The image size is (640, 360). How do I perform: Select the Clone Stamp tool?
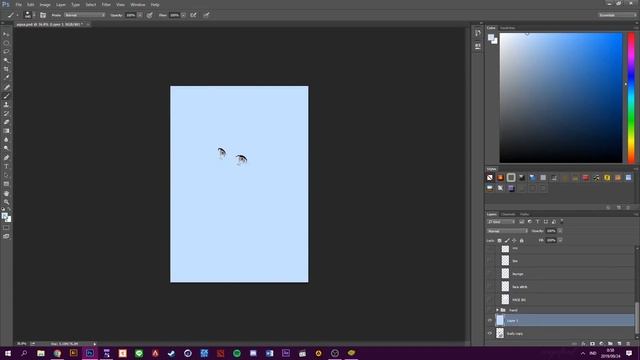pos(6,105)
